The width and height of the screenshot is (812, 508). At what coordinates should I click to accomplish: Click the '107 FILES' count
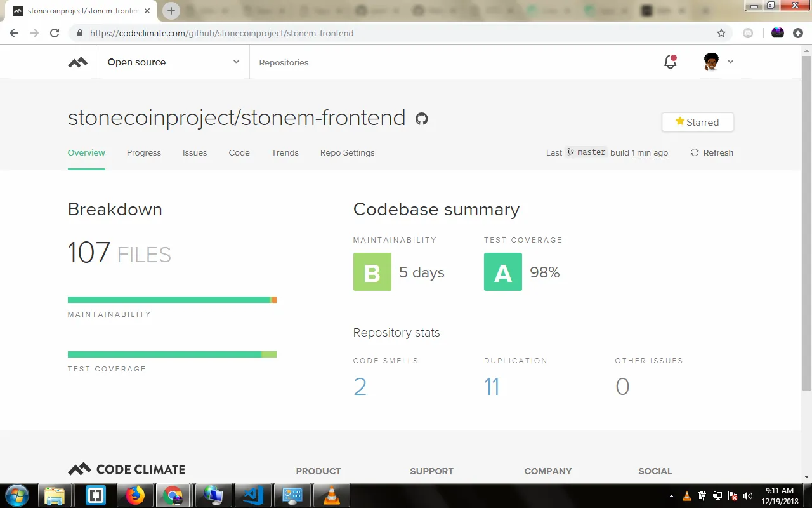[119, 253]
